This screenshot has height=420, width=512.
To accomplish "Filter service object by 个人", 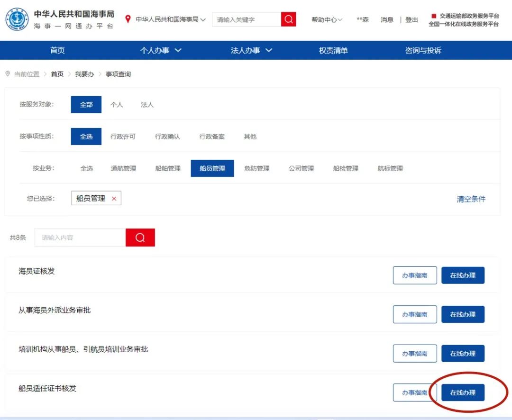I will (117, 104).
